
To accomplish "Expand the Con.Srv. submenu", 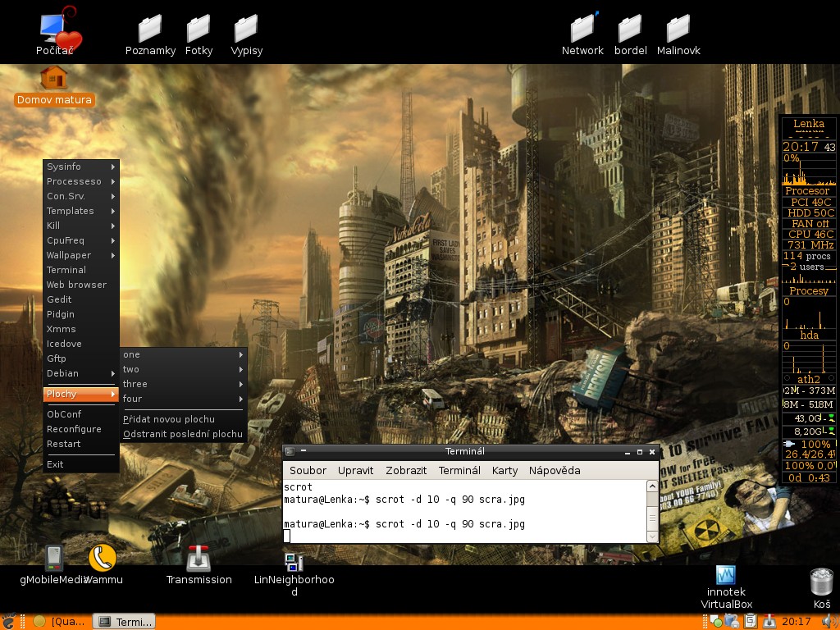I will tap(81, 196).
